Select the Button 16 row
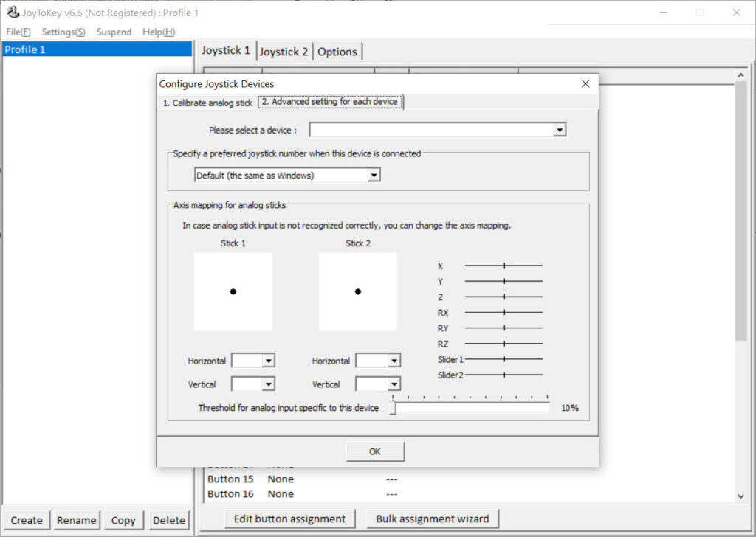Screen dimensions: 756x537 (x=467, y=494)
